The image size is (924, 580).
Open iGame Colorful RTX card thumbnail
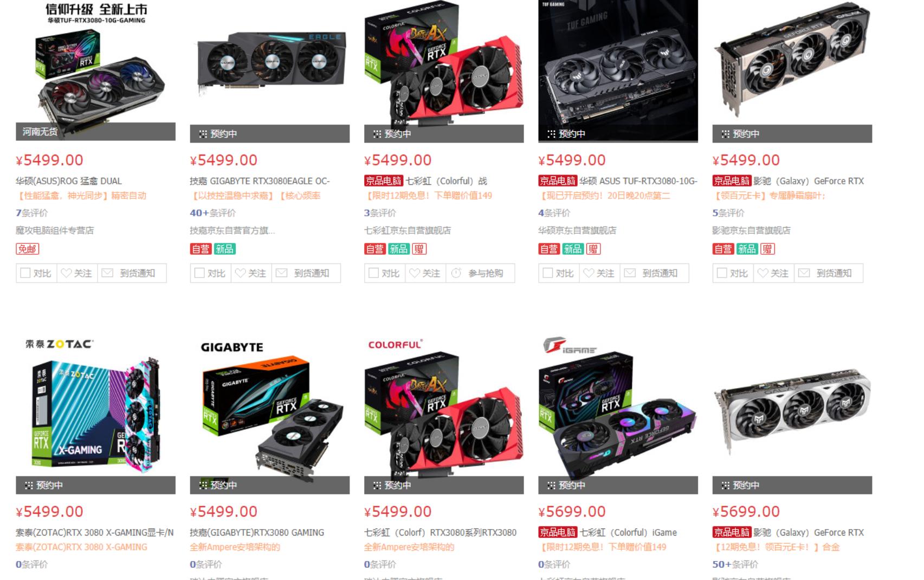(618, 411)
